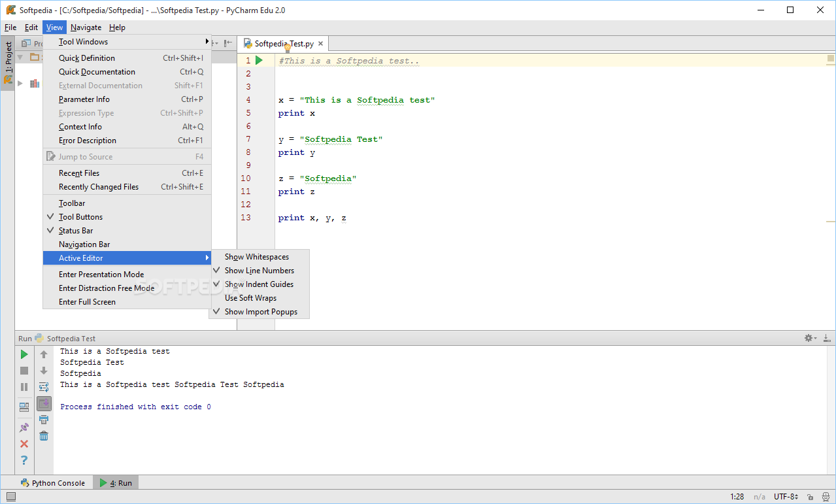This screenshot has width=836, height=504.
Task: Click the Up stack trace arrow icon
Action: [x=44, y=354]
